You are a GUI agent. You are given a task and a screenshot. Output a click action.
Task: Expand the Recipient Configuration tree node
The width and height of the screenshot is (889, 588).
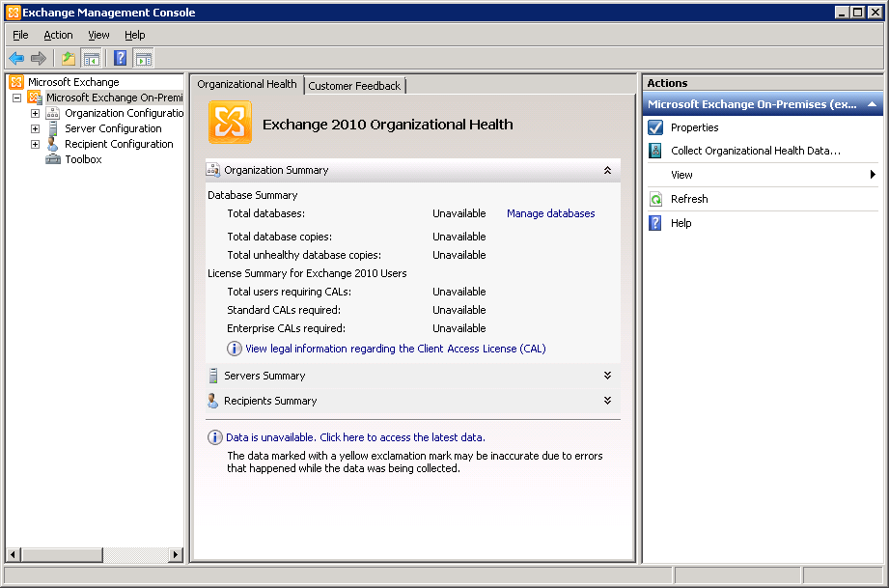click(35, 144)
